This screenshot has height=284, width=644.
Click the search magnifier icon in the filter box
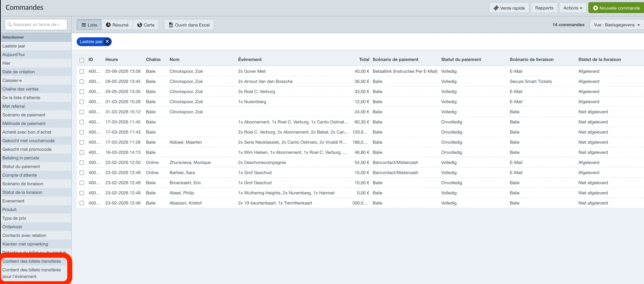click(9, 25)
